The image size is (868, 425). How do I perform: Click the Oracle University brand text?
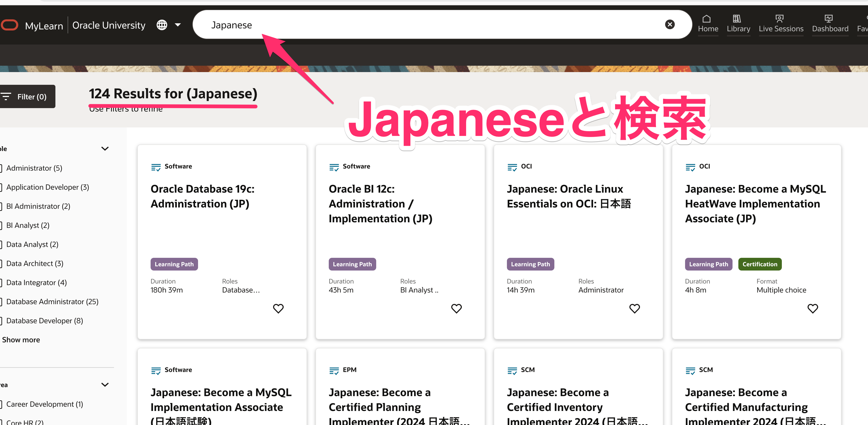(109, 25)
